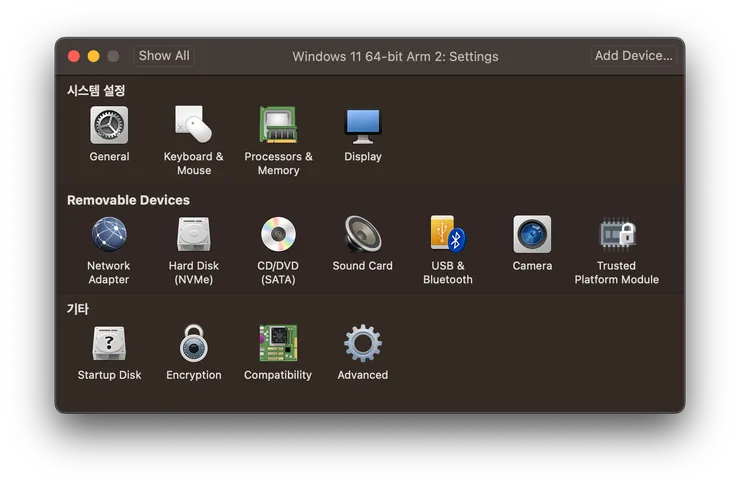Viewport: 740px width, 486px height.
Task: Open Camera settings
Action: [x=532, y=234]
